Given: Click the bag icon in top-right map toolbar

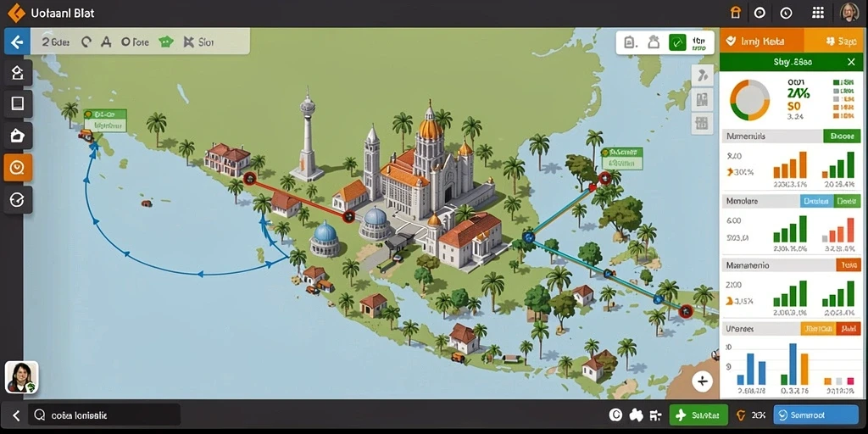Looking at the screenshot, I should [654, 42].
